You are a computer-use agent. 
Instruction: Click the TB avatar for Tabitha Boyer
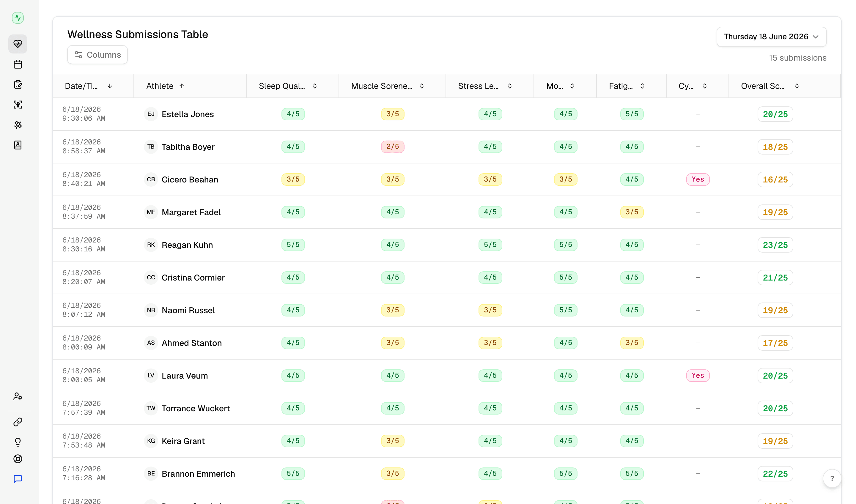[x=151, y=147]
